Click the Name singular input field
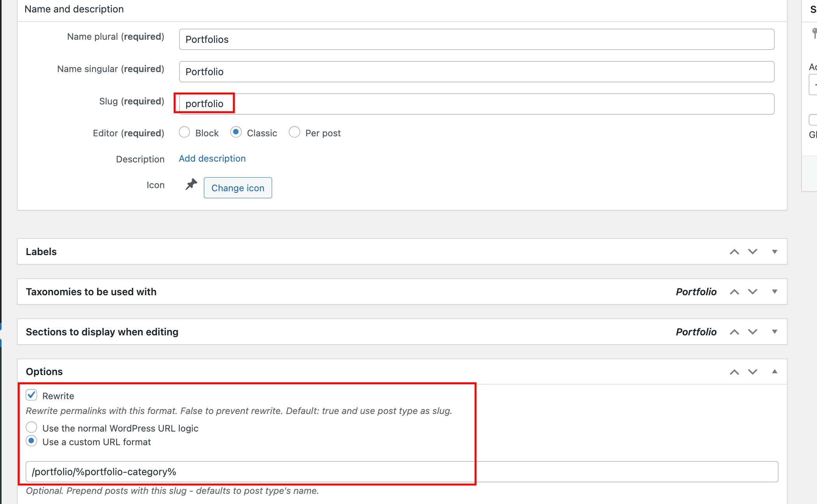The image size is (817, 504). (x=476, y=72)
